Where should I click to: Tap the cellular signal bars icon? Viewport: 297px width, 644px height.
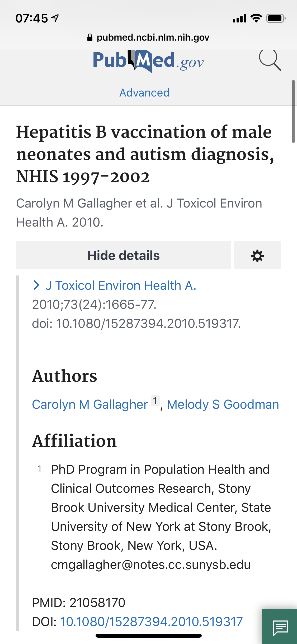pyautogui.click(x=239, y=19)
